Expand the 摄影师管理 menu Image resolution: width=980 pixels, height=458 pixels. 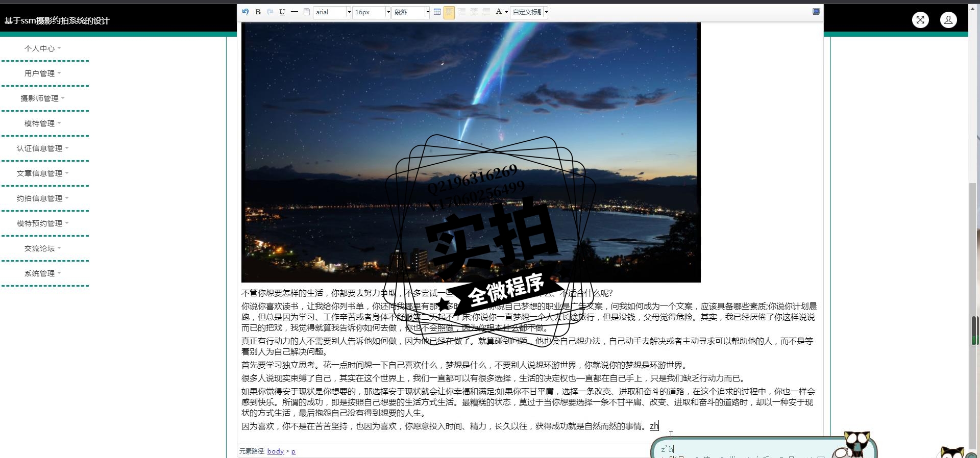pos(43,98)
